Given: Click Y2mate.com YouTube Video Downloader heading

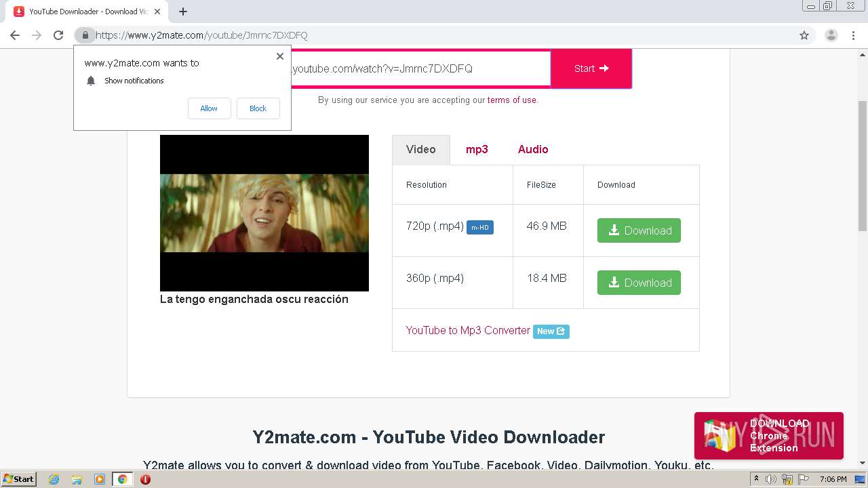Looking at the screenshot, I should 429,437.
